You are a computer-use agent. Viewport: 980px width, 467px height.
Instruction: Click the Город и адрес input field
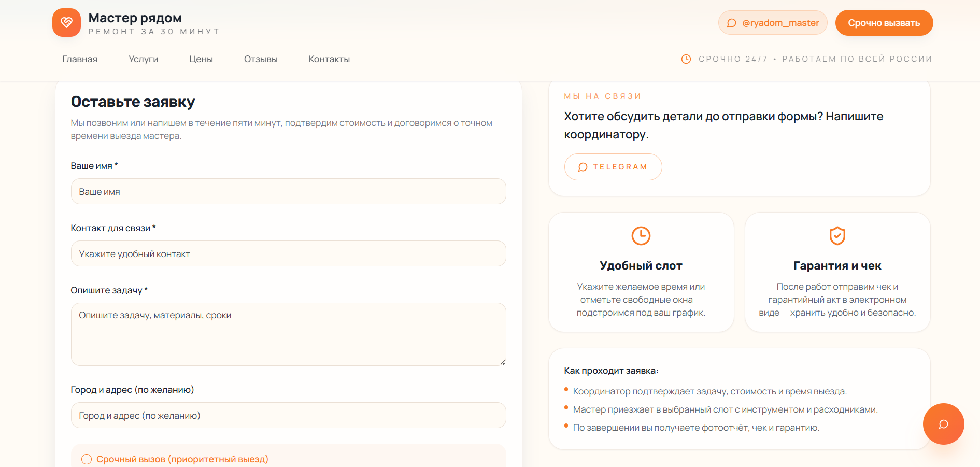click(x=288, y=416)
